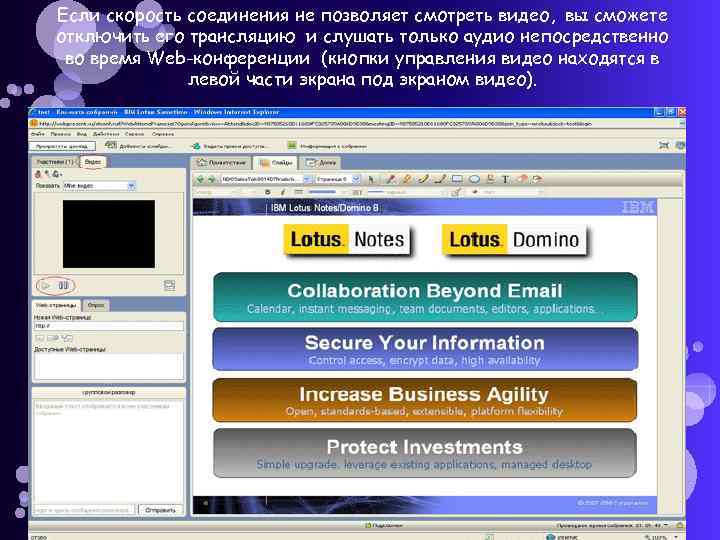The height and width of the screenshot is (540, 720).
Task: Open the Сервис menu
Action: click(135, 134)
